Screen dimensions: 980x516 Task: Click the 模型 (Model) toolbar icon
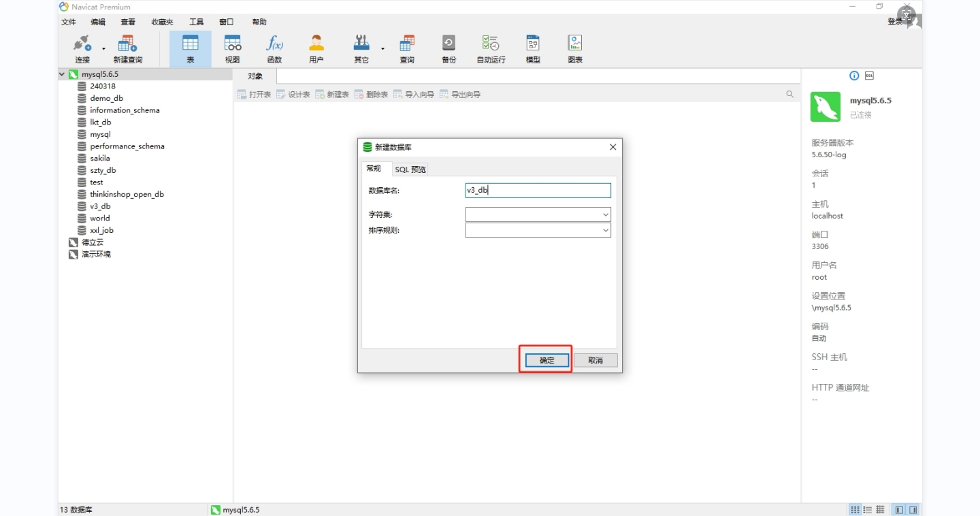[x=533, y=48]
